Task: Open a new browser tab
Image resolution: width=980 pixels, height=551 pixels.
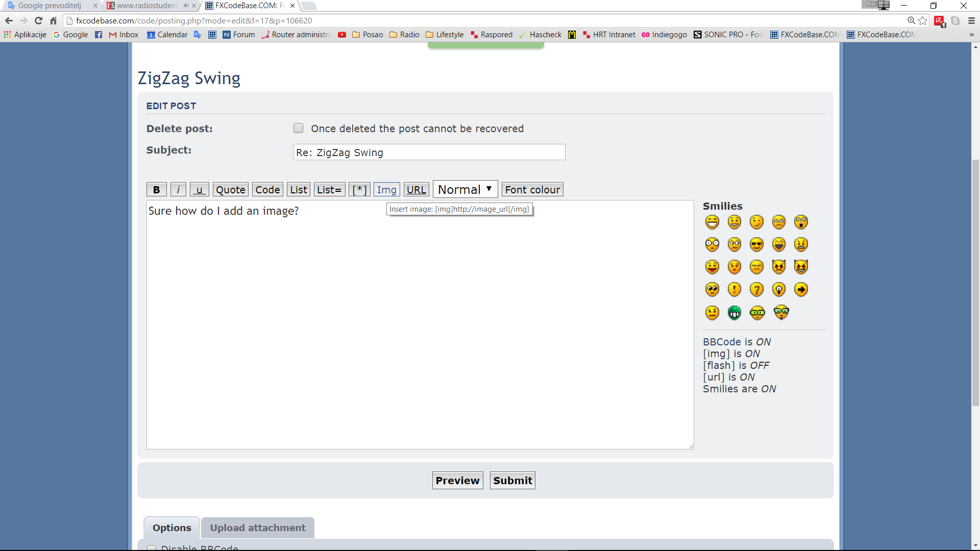Action: (309, 6)
